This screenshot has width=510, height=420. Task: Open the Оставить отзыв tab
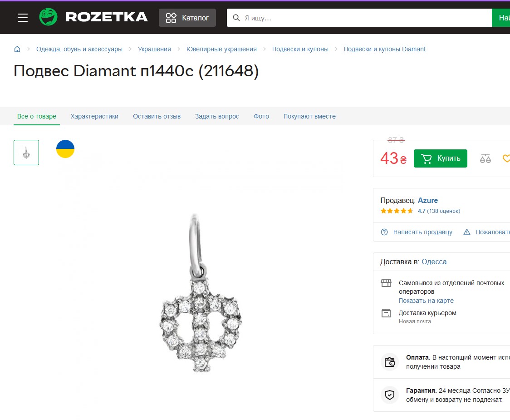click(157, 116)
